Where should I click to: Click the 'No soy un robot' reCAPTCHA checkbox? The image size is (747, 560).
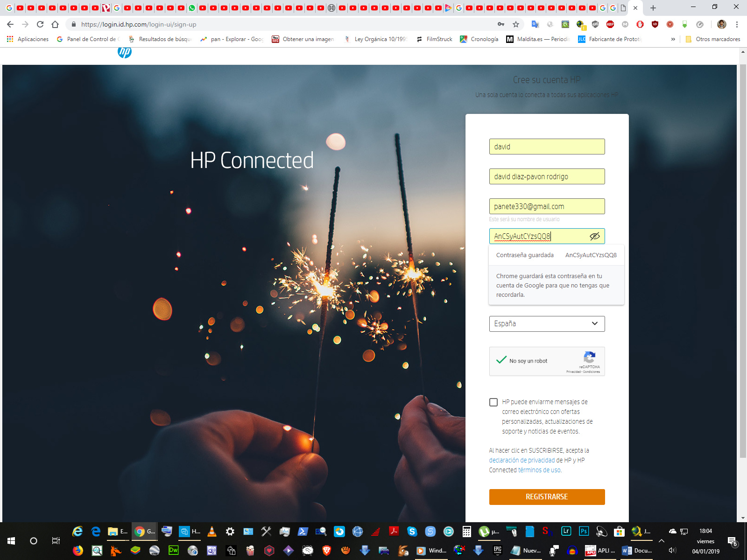[501, 361]
